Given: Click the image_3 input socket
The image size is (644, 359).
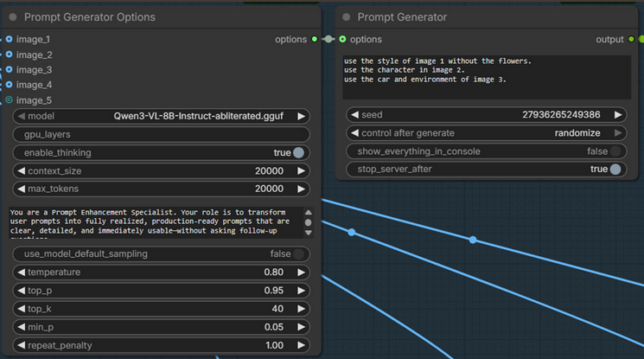Looking at the screenshot, I should pos(9,69).
